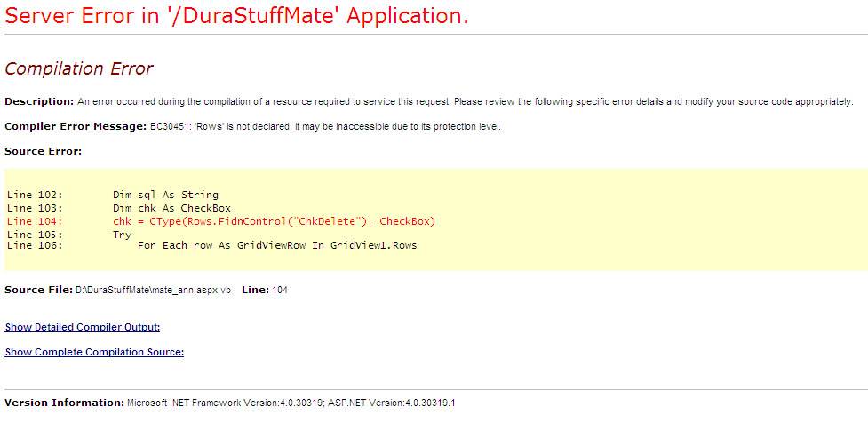Click Line 105 Try statement
This screenshot has width=868, height=431.
[69, 235]
